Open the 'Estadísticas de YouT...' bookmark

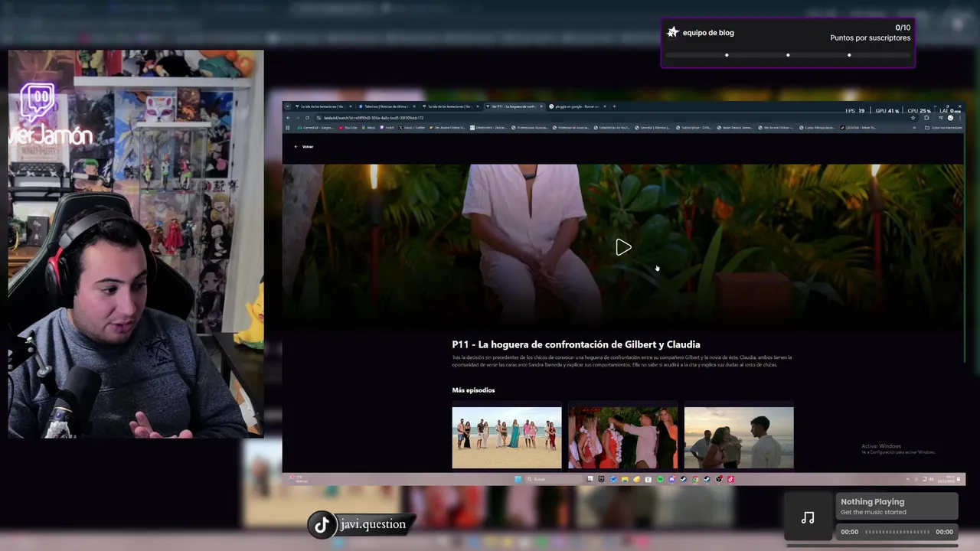[611, 128]
